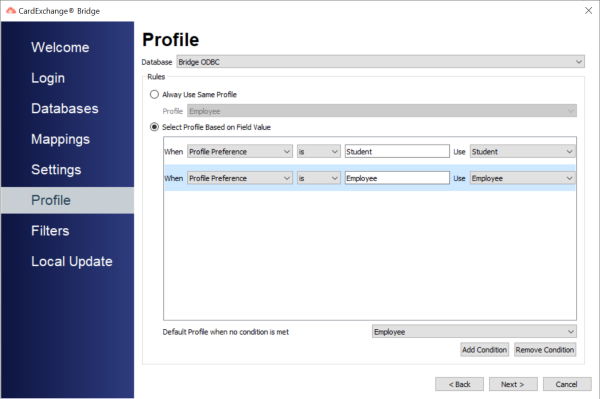
Task: Click the Add Condition button
Action: tap(484, 350)
